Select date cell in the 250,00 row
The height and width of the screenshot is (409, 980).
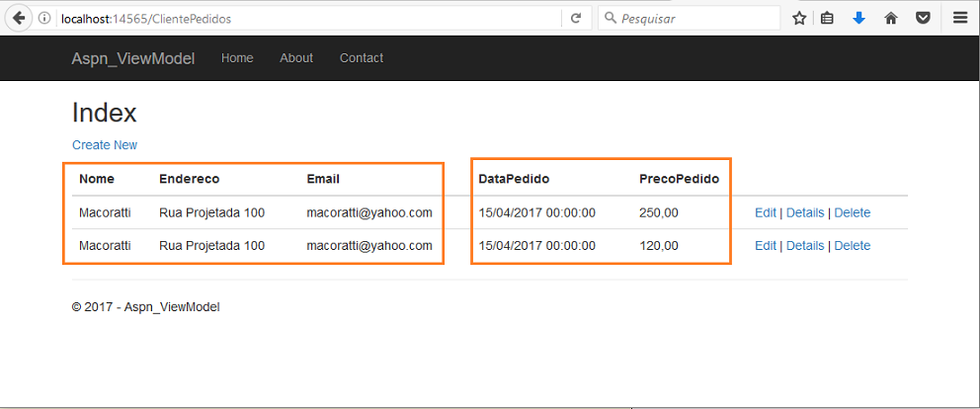pos(536,212)
